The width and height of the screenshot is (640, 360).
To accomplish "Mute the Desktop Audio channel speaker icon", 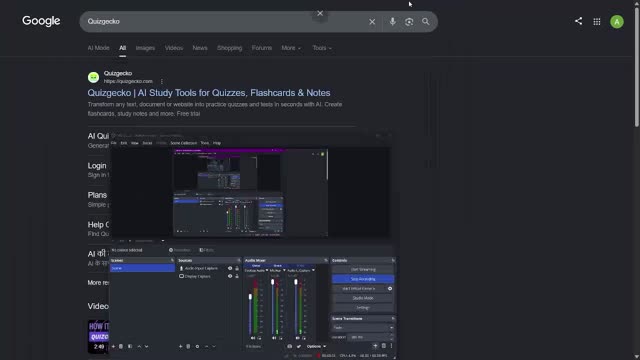I will pos(253,338).
